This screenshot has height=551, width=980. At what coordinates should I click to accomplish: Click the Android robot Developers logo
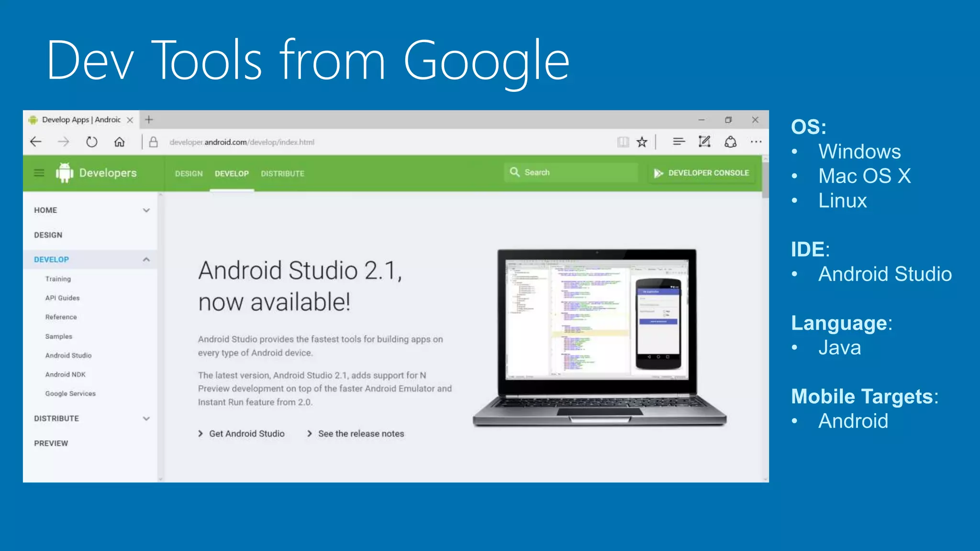tap(65, 173)
